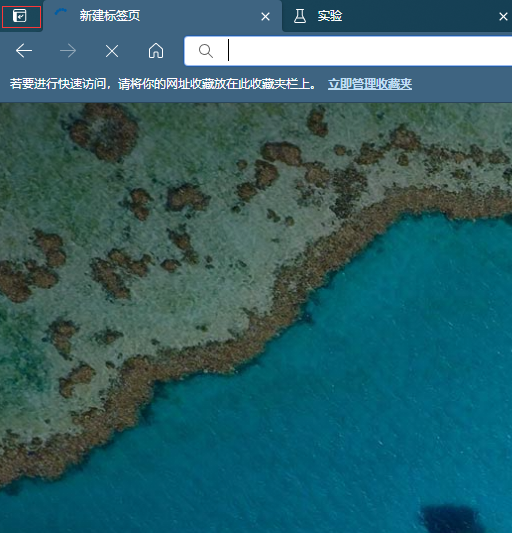Screen dimensions: 512x533
Task: Go back with the left arrow
Action: (24, 51)
